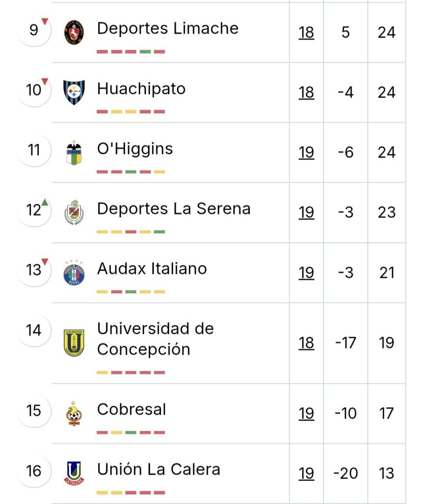Click Deportes Limache team name

[x=168, y=28]
